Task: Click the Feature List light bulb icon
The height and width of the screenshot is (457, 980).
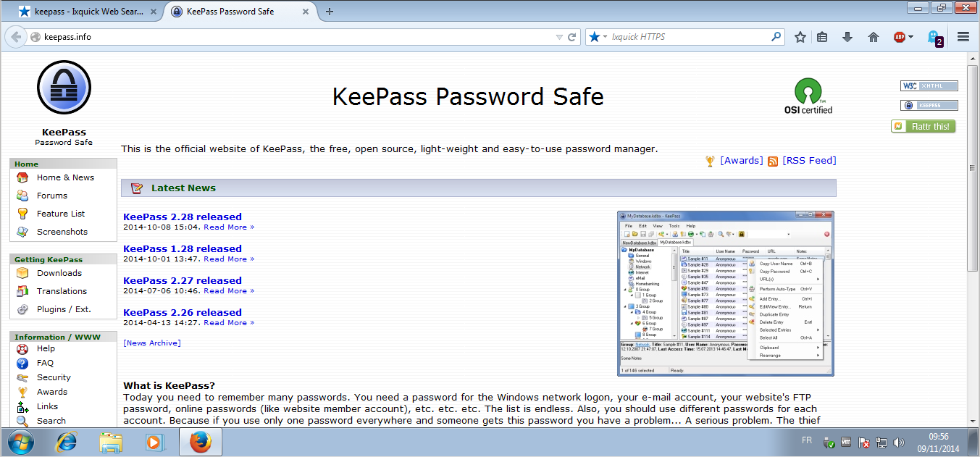Action: coord(23,214)
